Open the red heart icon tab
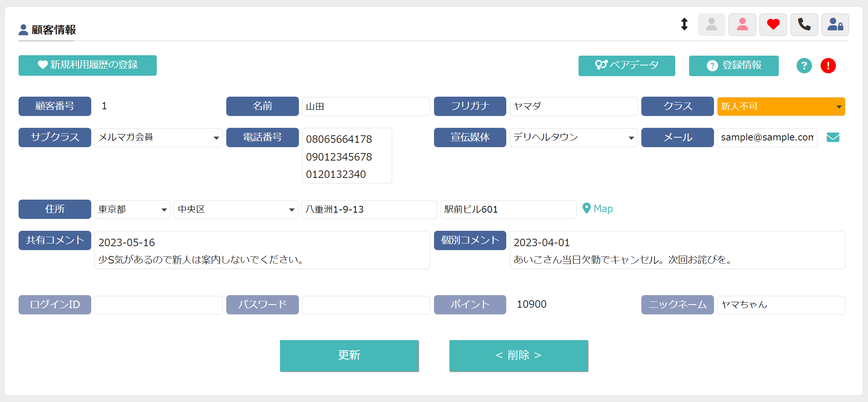This screenshot has width=868, height=402. [773, 24]
